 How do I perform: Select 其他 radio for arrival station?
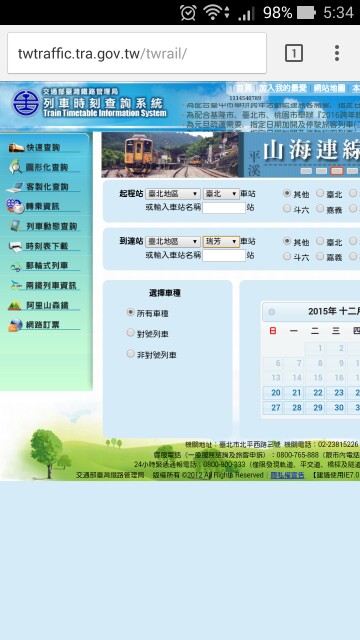click(x=287, y=241)
